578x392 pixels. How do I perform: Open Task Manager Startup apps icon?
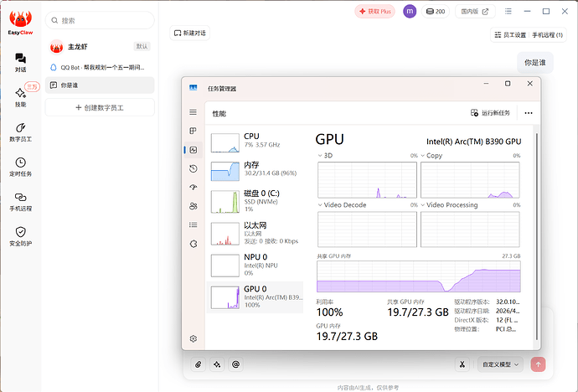coord(194,187)
